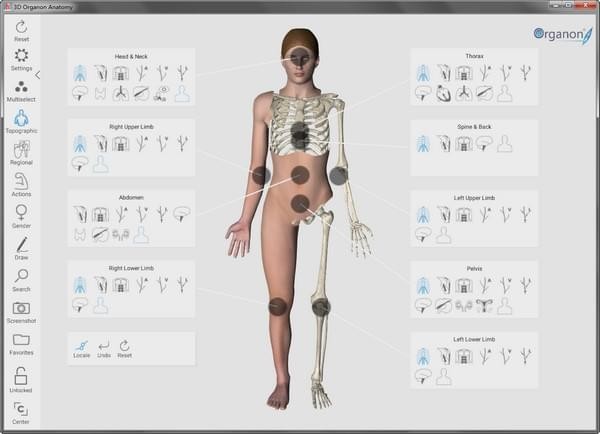Viewport: 600px width, 434px height.
Task: Collapse the left sidebar with the chevron arrow
Action: [x=38, y=75]
